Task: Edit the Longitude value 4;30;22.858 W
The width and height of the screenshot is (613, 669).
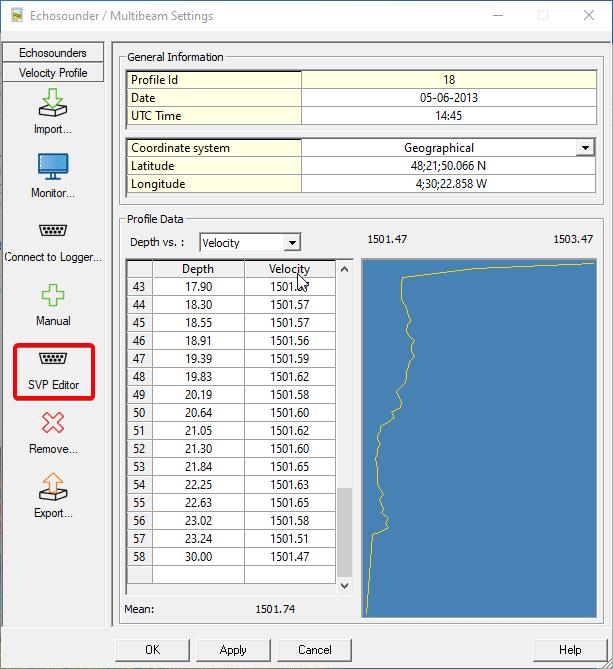Action: click(x=448, y=184)
